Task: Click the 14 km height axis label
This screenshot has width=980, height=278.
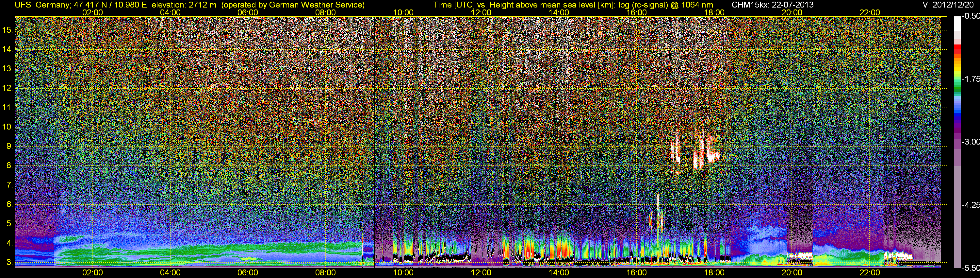Action: 7,49
